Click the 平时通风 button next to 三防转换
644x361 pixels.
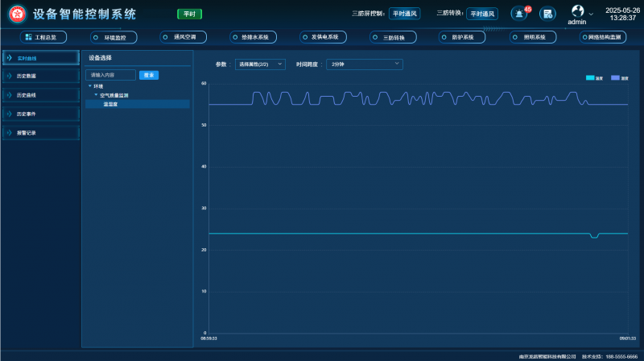tap(482, 14)
